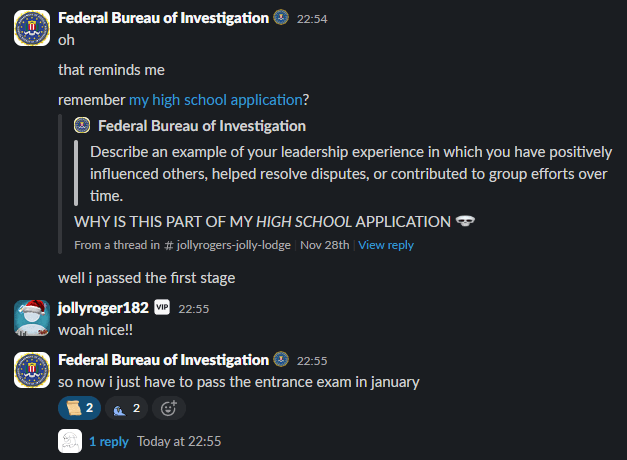Click the status emoji beside the 22:55 FBI sender name
Image resolution: width=627 pixels, height=460 pixels.
pos(281,360)
